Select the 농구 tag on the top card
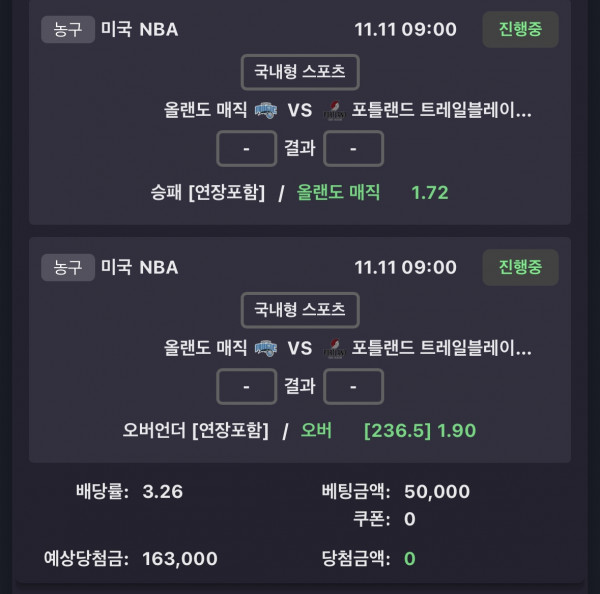This screenshot has width=600, height=594. pos(68,29)
